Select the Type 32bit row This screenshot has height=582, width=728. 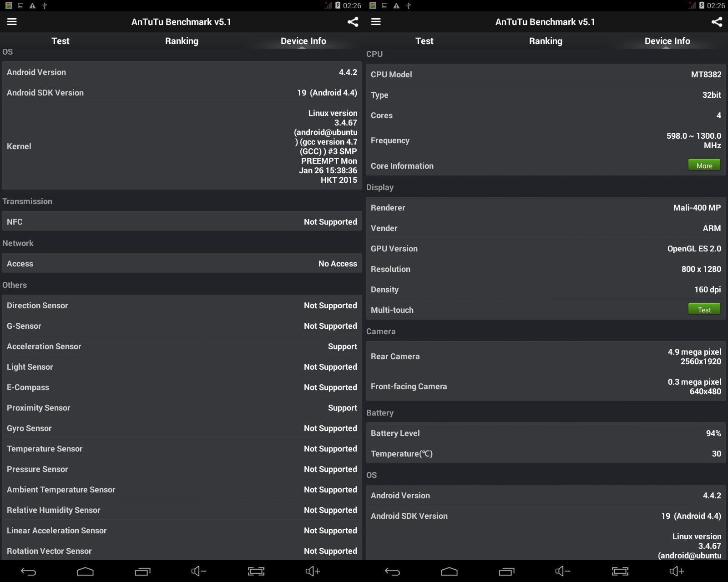546,95
